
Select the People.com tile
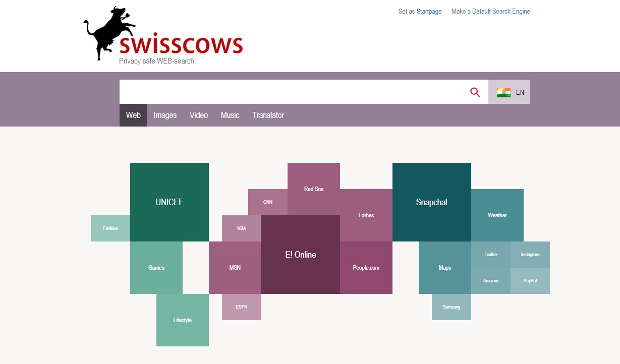pyautogui.click(x=366, y=268)
